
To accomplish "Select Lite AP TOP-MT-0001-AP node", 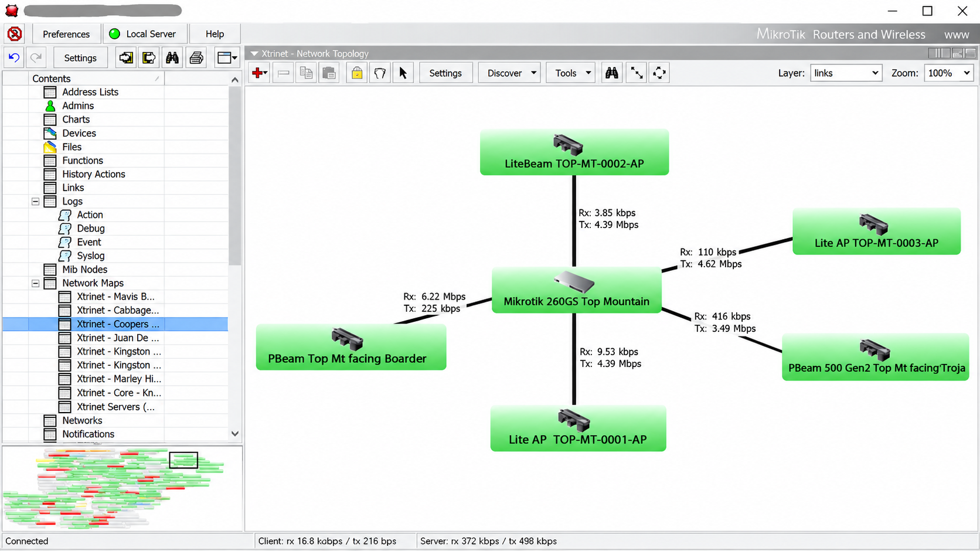I will point(578,428).
